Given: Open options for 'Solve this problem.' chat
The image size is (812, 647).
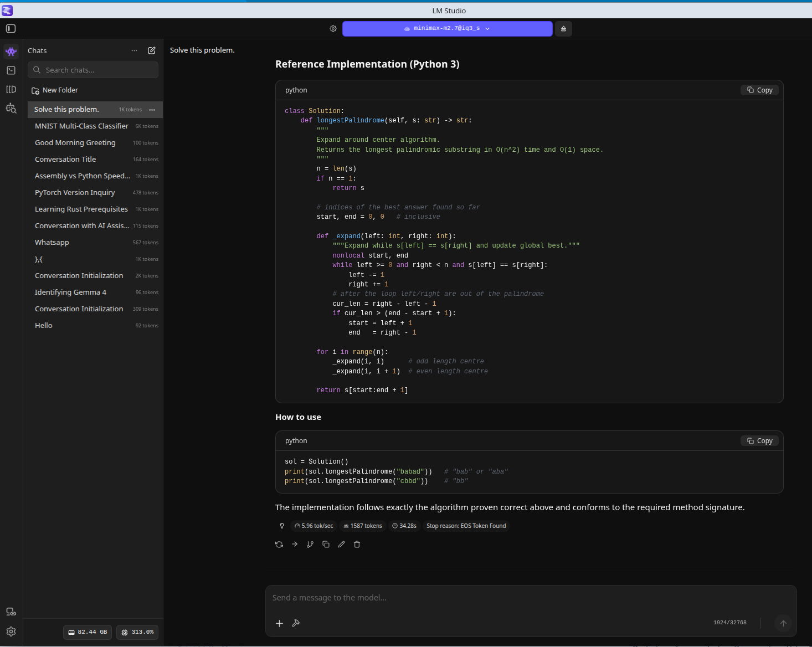Looking at the screenshot, I should point(152,110).
